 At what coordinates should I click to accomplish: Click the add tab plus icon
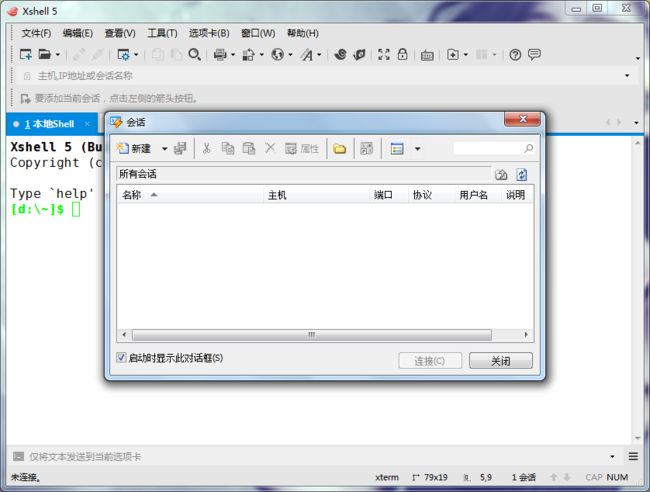click(x=453, y=54)
